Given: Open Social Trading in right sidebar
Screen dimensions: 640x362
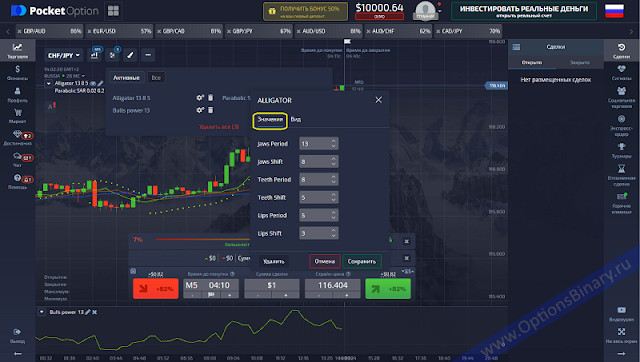Looking at the screenshot, I should click(621, 97).
